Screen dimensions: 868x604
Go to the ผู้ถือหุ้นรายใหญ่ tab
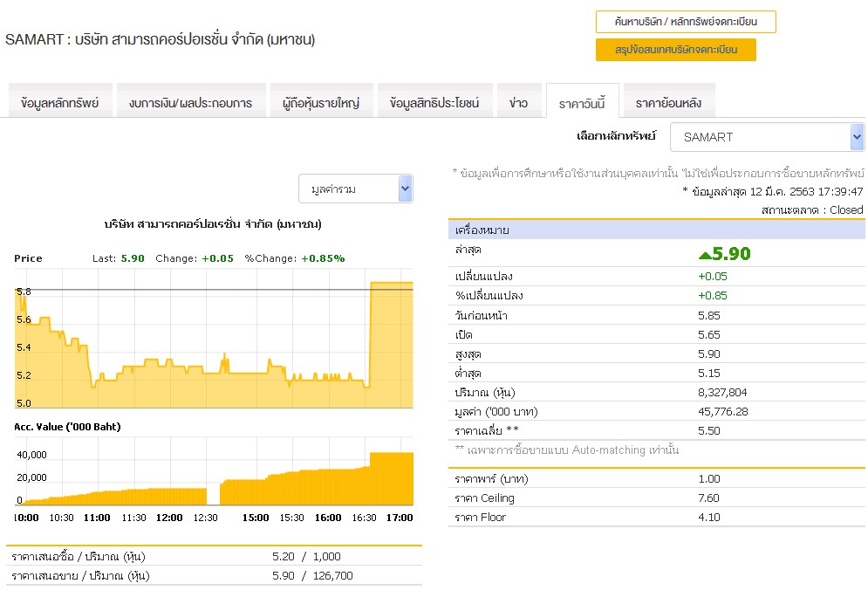click(x=321, y=102)
